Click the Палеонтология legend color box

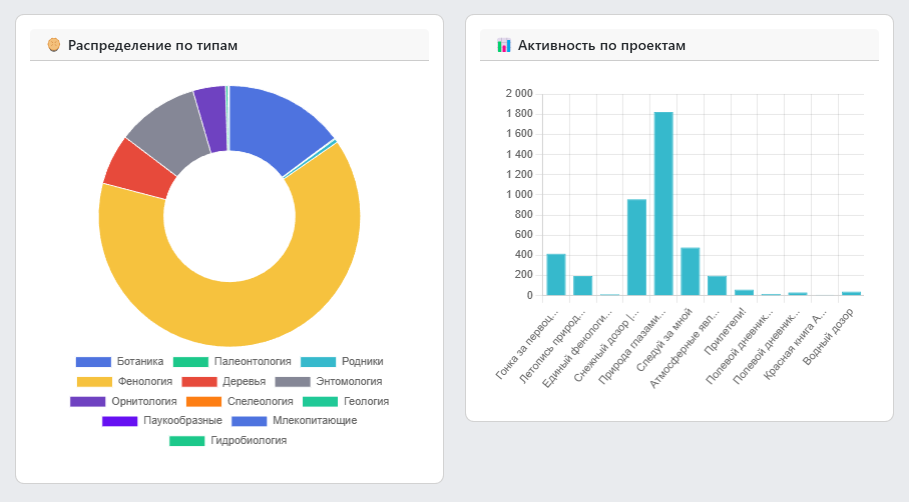[x=190, y=361]
